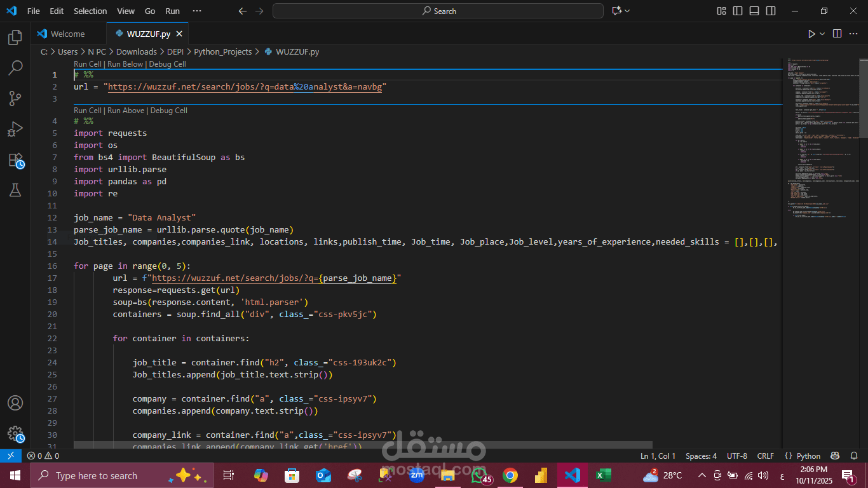Open the Run and Debug panel
868x488 pixels.
point(15,128)
